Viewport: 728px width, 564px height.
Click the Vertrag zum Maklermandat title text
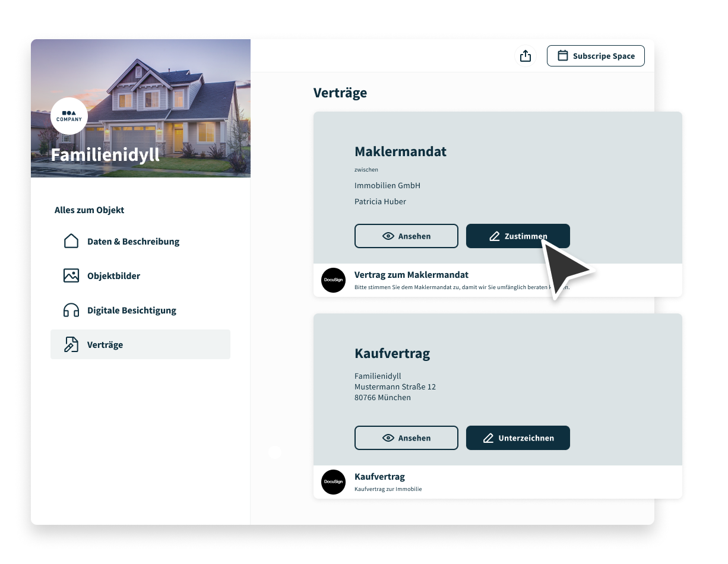(411, 275)
